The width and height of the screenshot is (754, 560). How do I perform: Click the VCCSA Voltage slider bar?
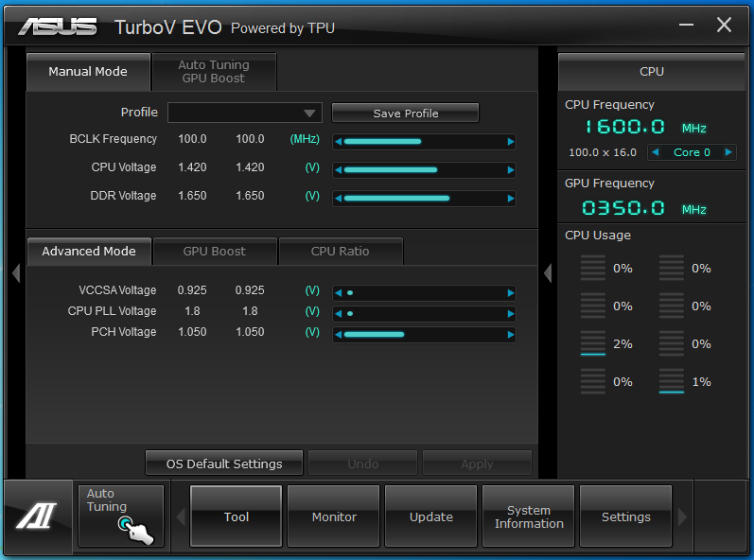[x=424, y=293]
